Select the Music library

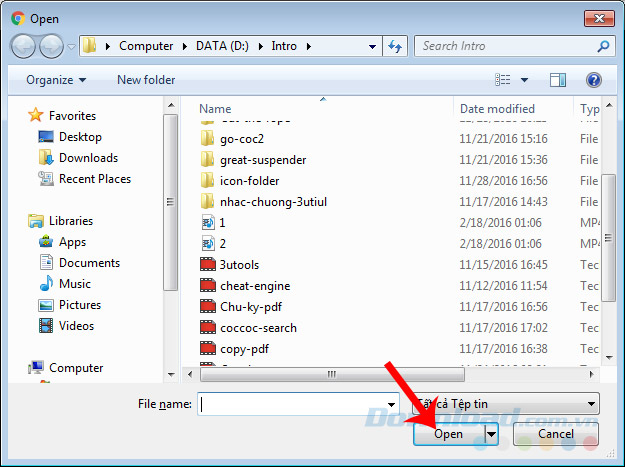click(x=74, y=284)
